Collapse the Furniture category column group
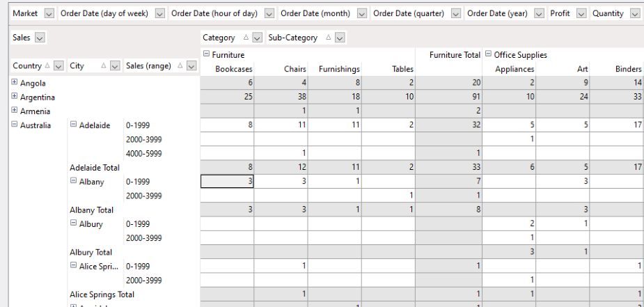Screen dimensions: 644x307 click(x=206, y=54)
